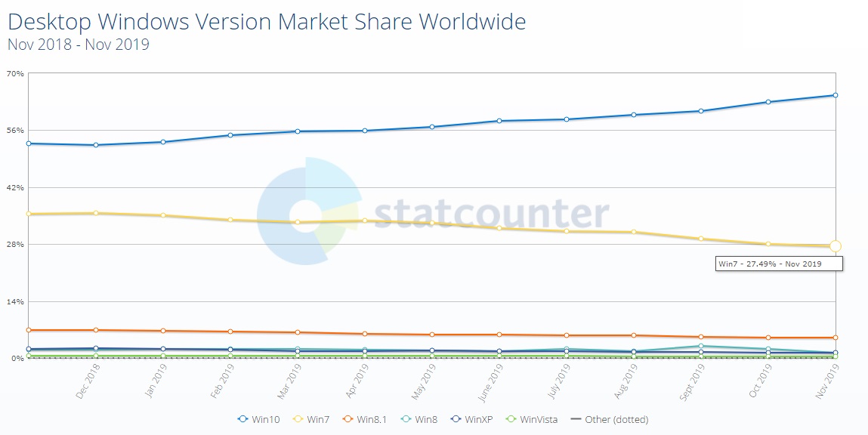Click the statcounter watermark logo
This screenshot has height=435, width=868.
(433, 212)
